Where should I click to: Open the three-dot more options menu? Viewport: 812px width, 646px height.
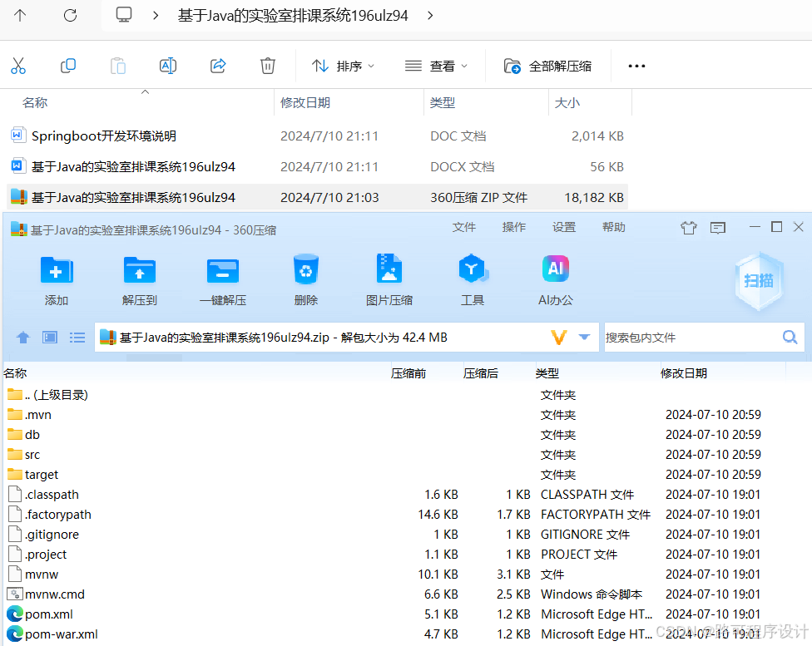point(636,67)
